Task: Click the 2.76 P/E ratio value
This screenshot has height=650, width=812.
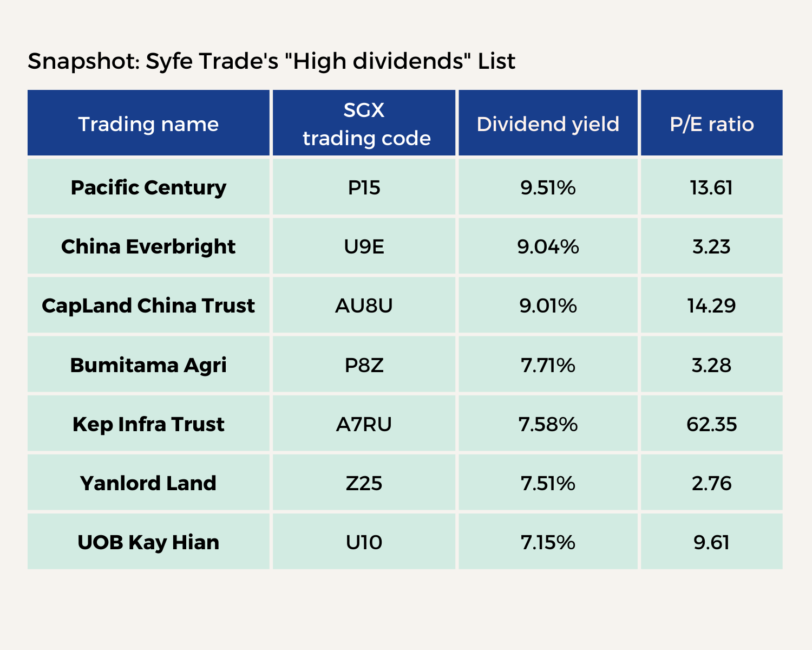Action: point(712,483)
